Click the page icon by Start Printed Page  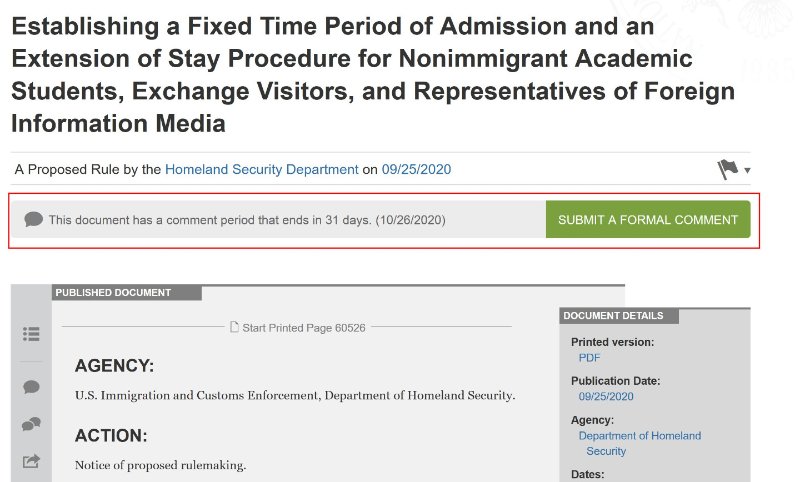[234, 327]
